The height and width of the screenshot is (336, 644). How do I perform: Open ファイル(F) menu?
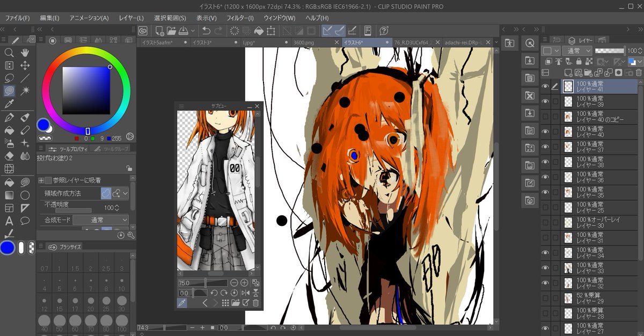(17, 18)
